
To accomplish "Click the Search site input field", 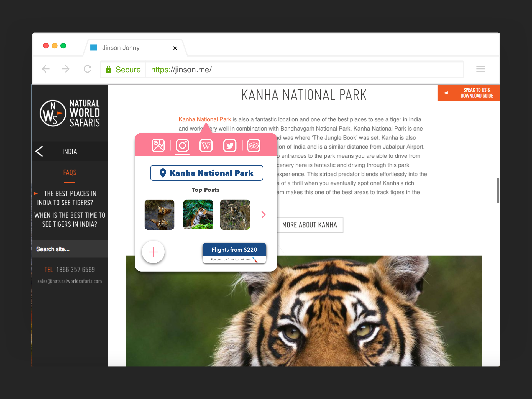I will [x=69, y=249].
